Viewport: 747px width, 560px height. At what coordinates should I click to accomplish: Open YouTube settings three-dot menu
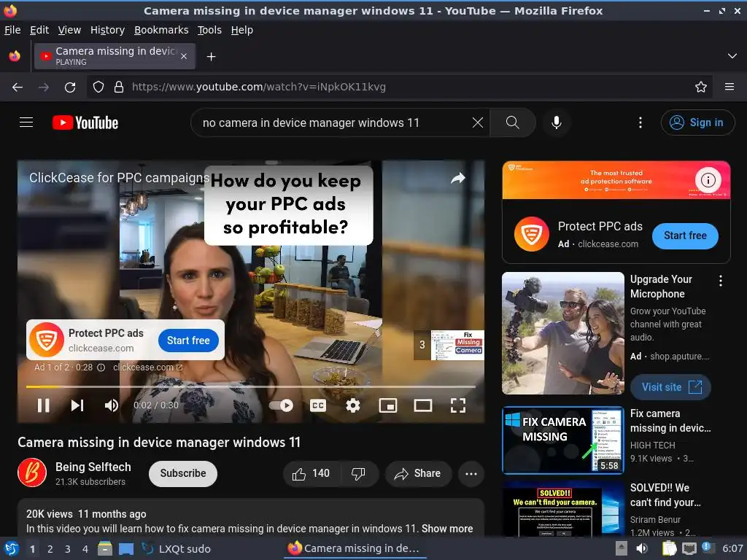click(640, 122)
